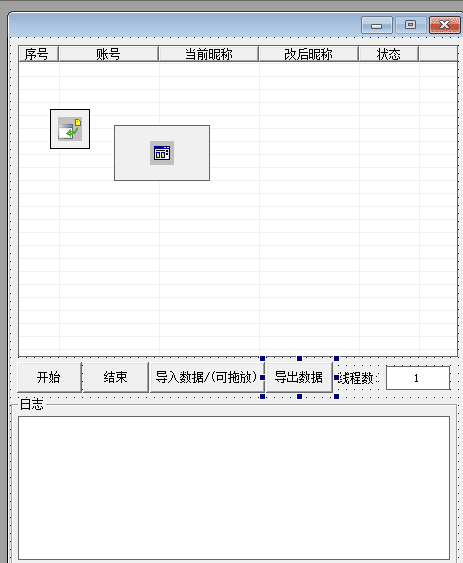Screen dimensions: 463x563
Task: Maximize the form window
Action: tap(410, 25)
